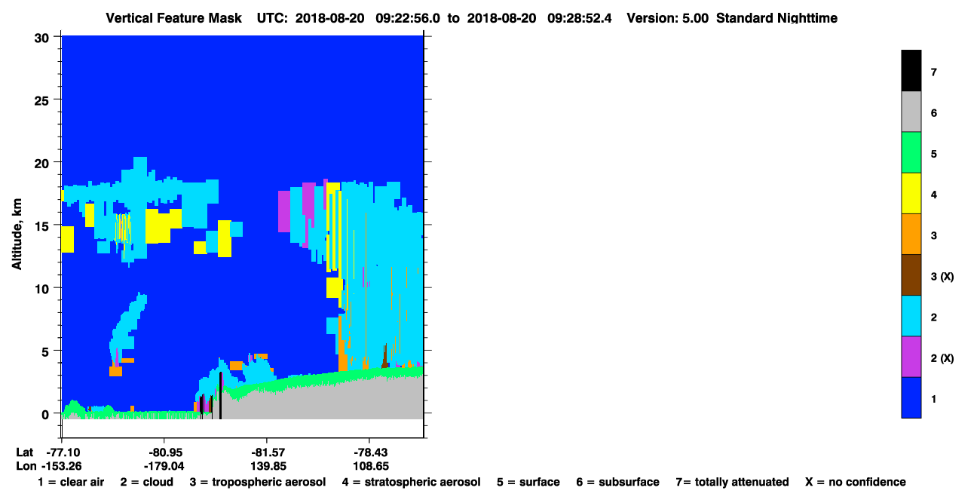Click the end time '09:28:52.4' in title
Screen dimensions: 980x503
[580, 17]
